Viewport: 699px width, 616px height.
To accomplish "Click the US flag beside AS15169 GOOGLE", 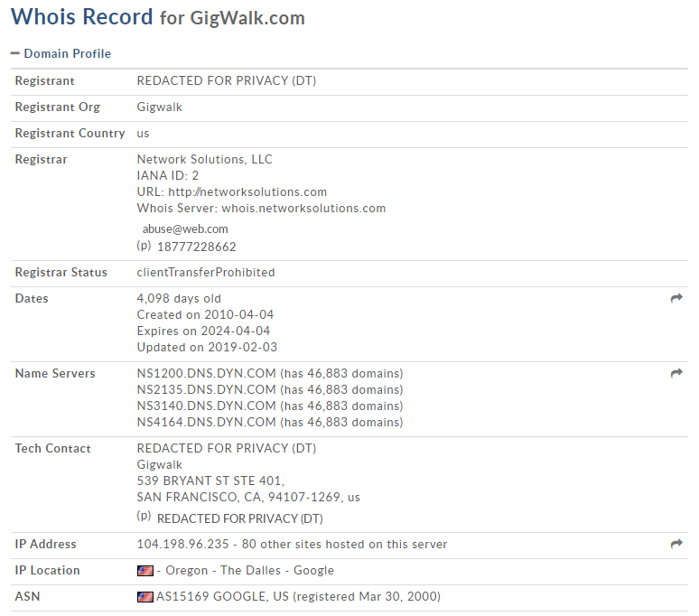I will click(144, 597).
